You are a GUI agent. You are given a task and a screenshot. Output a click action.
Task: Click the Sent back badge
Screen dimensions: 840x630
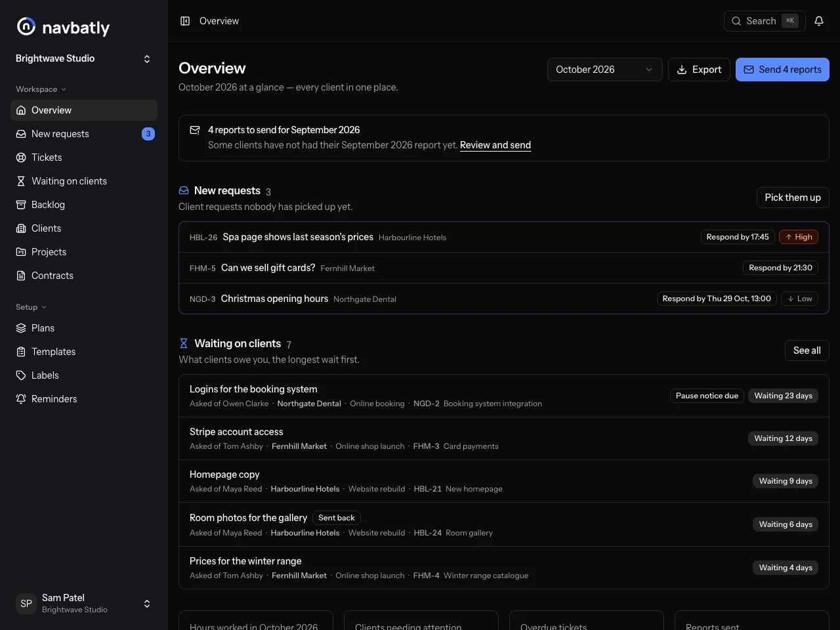[x=337, y=518]
